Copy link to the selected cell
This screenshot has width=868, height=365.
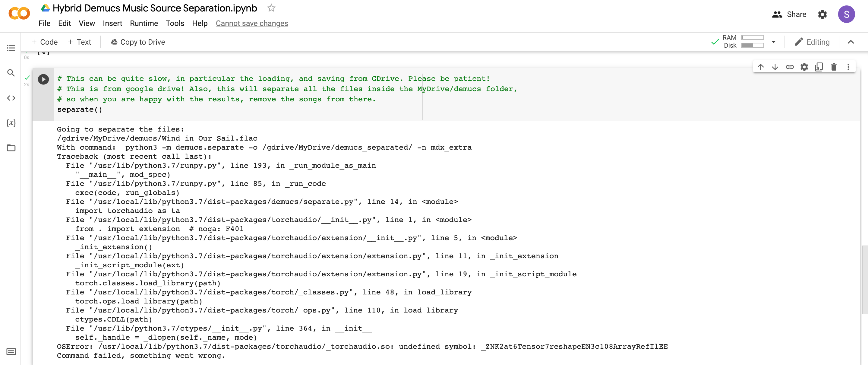pos(790,67)
